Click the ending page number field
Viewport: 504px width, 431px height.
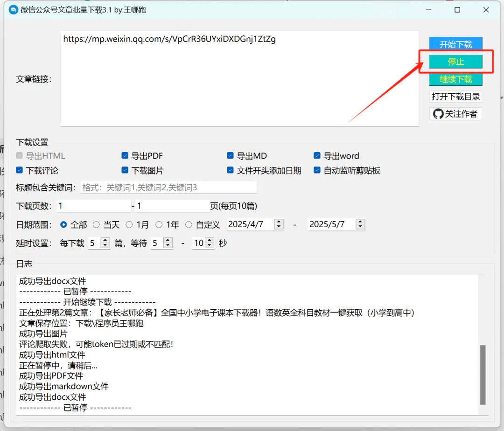tap(172, 206)
